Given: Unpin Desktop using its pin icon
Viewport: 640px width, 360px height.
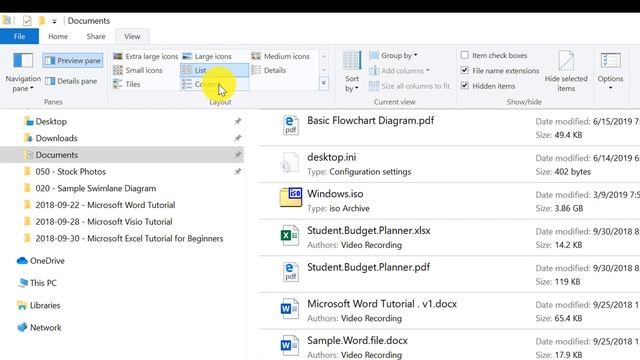Looking at the screenshot, I should (238, 121).
